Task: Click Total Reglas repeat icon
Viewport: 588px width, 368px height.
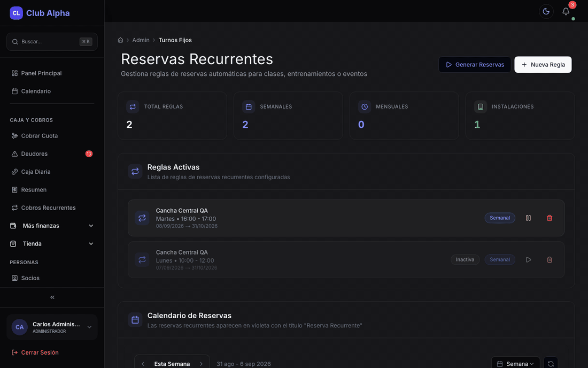Action: point(133,107)
